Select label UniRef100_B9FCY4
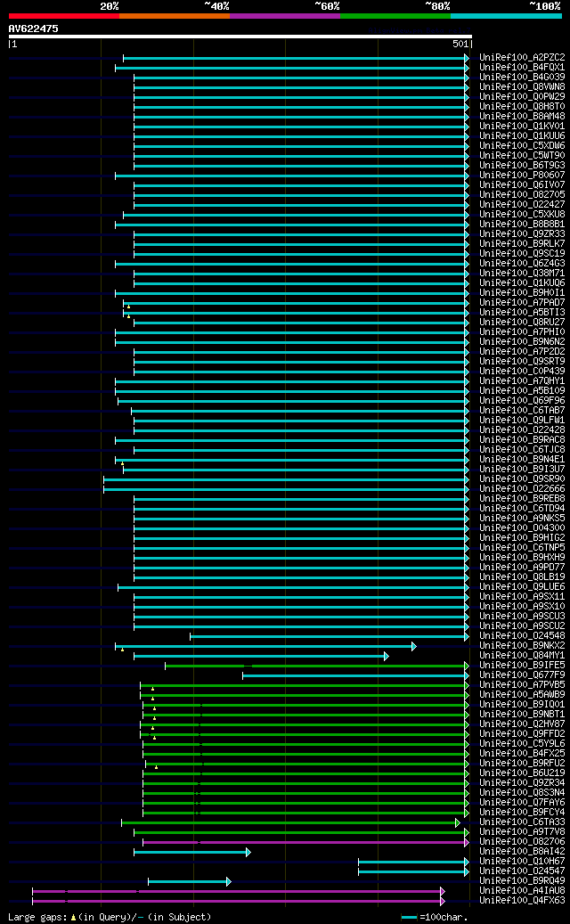 tap(522, 812)
